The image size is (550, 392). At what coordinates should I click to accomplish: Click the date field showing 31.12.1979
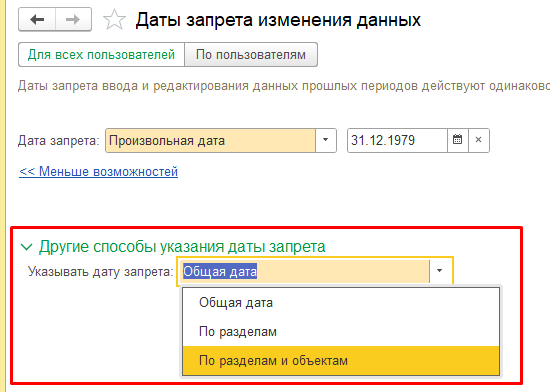397,140
